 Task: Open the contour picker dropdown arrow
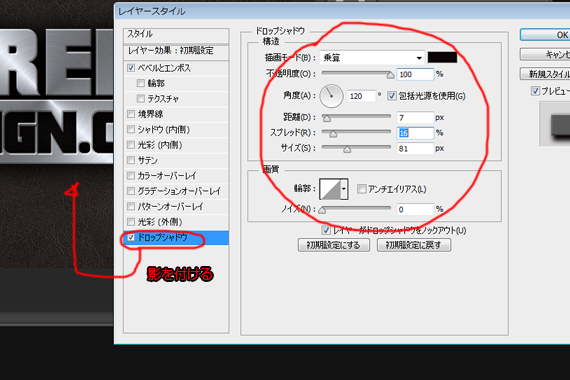pos(344,189)
